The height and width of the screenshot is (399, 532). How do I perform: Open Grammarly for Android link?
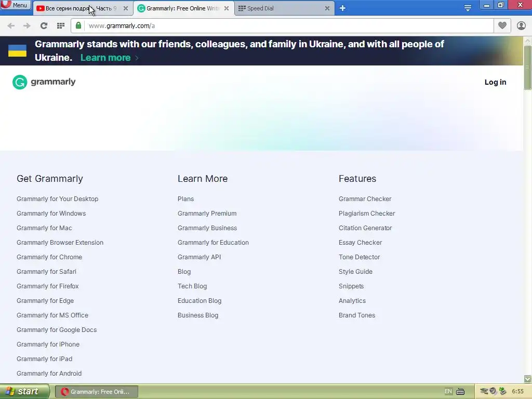click(x=49, y=374)
